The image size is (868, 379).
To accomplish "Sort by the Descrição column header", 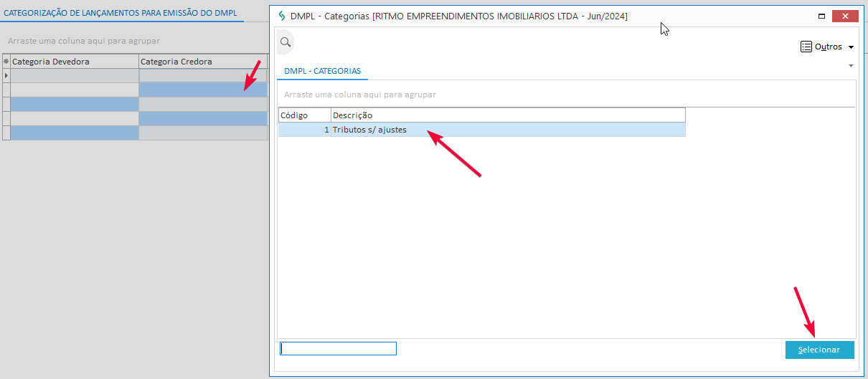I will [x=508, y=115].
